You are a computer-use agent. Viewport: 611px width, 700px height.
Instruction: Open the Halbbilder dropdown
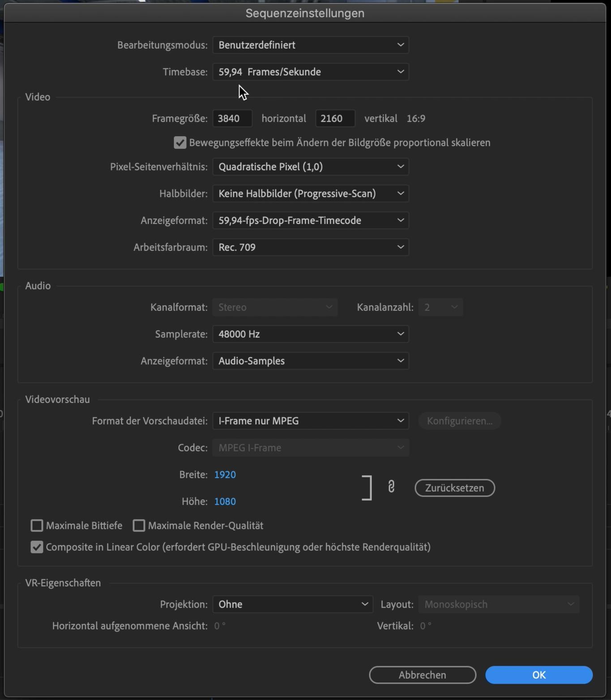coord(310,194)
